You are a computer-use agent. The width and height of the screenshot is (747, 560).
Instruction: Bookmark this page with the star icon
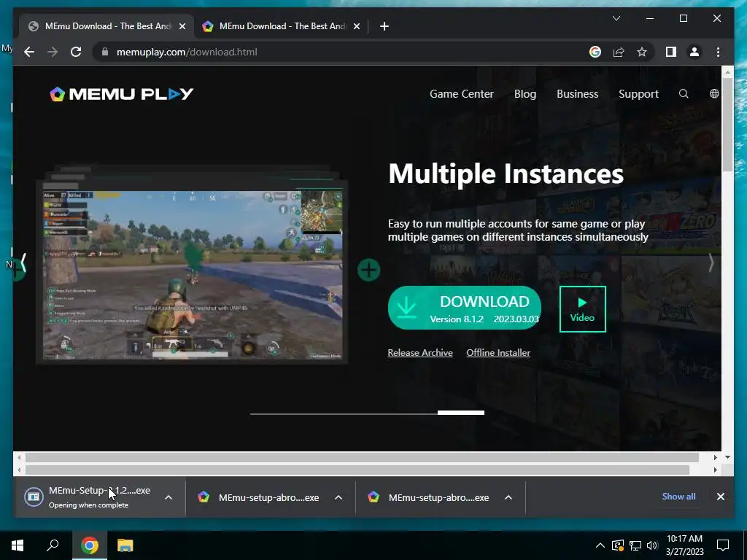[x=642, y=52]
